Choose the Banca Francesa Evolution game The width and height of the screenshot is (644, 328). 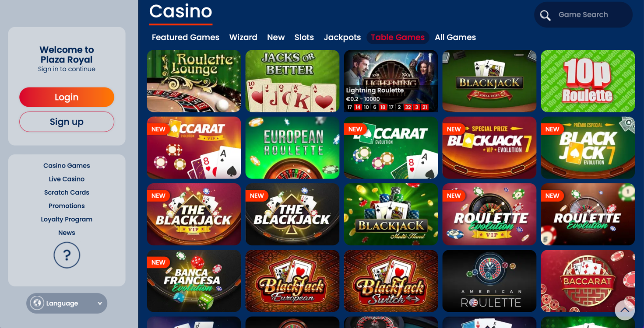click(194, 281)
